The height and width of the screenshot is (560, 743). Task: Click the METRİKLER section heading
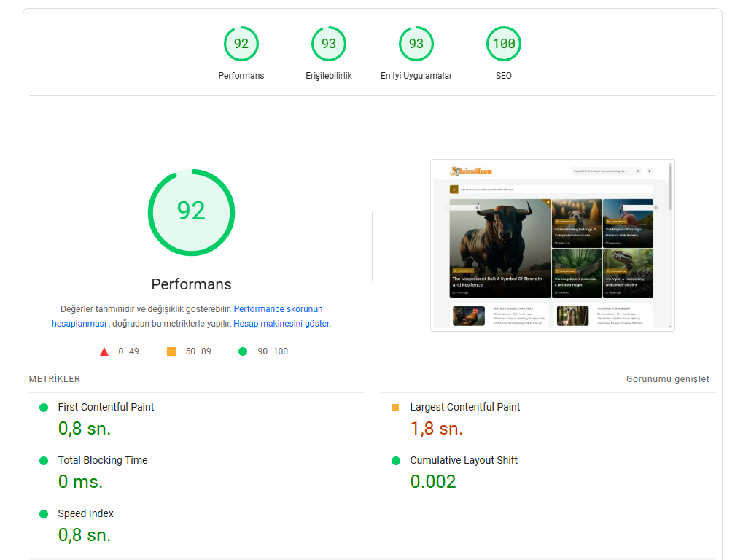pos(55,379)
